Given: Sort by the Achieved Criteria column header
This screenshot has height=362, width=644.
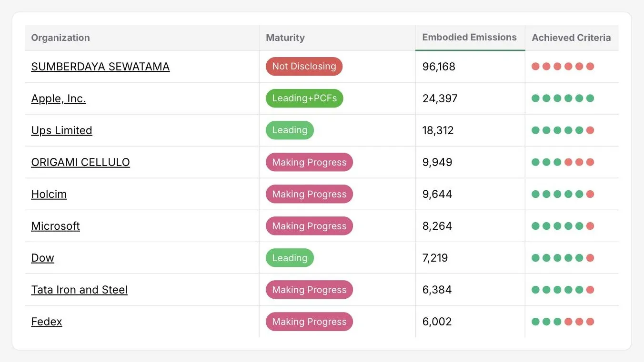Looking at the screenshot, I should pyautogui.click(x=571, y=38).
